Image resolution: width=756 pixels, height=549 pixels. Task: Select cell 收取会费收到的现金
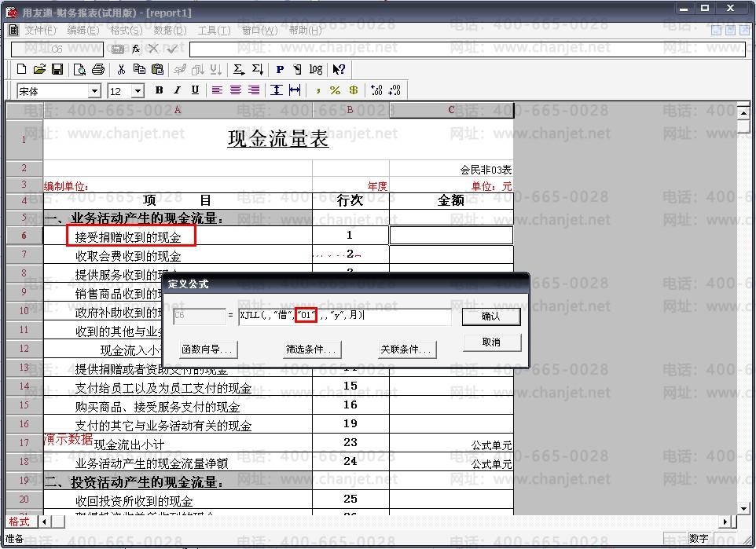[178, 255]
